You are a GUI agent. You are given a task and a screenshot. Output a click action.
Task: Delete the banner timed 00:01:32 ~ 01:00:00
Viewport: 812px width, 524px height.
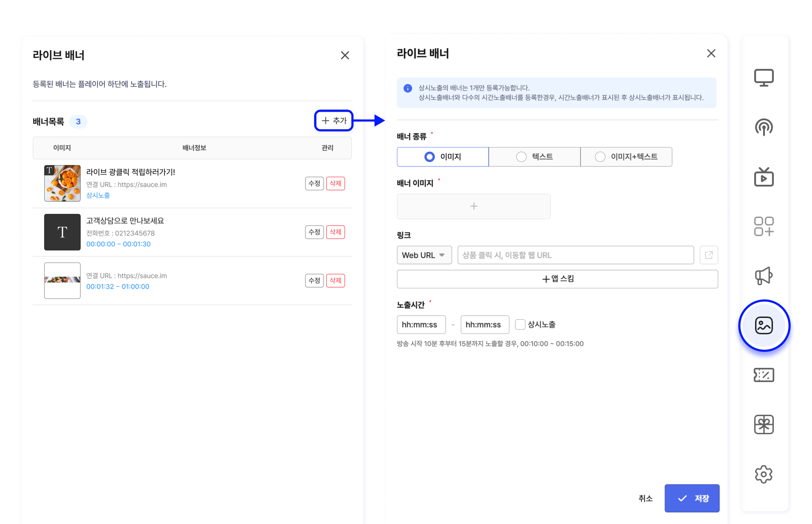335,281
